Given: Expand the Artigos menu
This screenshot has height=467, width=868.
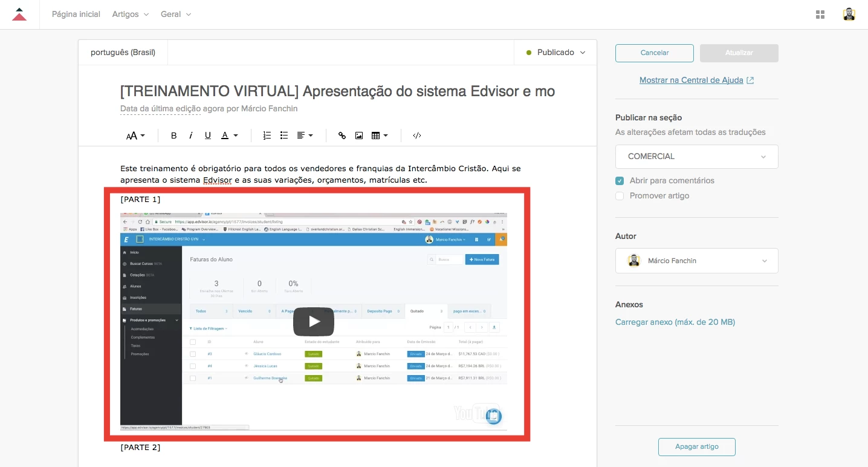Looking at the screenshot, I should point(131,15).
